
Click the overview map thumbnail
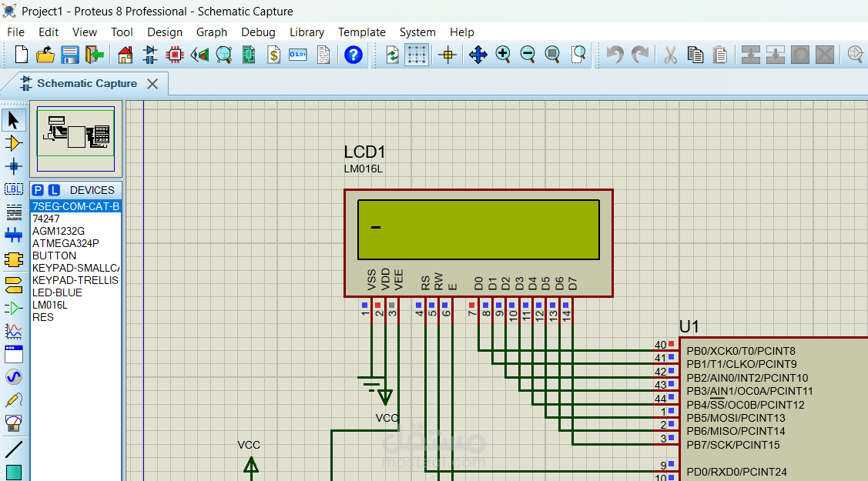click(75, 139)
